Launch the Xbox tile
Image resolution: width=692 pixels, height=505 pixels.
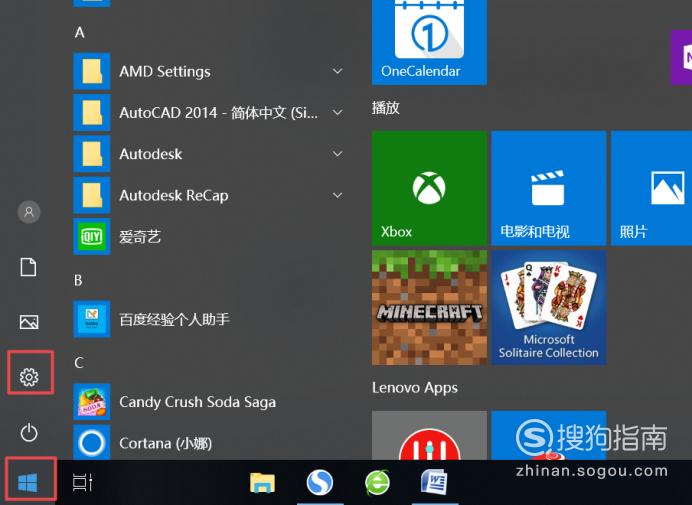tap(429, 188)
